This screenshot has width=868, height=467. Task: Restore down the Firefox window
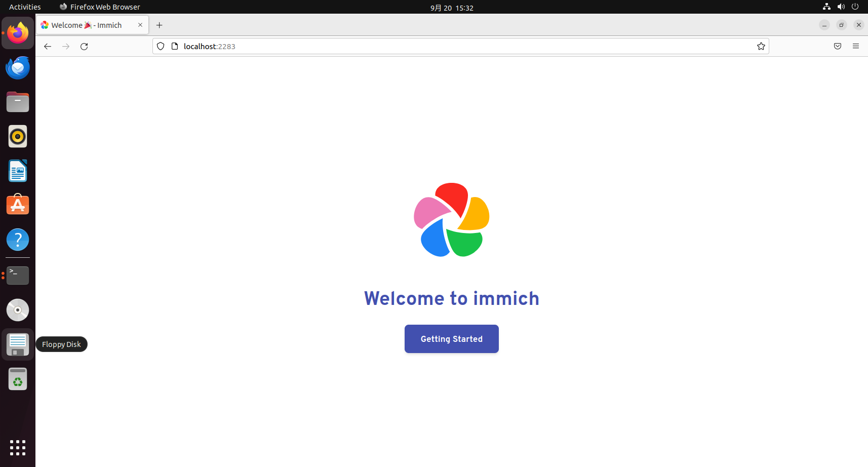842,25
